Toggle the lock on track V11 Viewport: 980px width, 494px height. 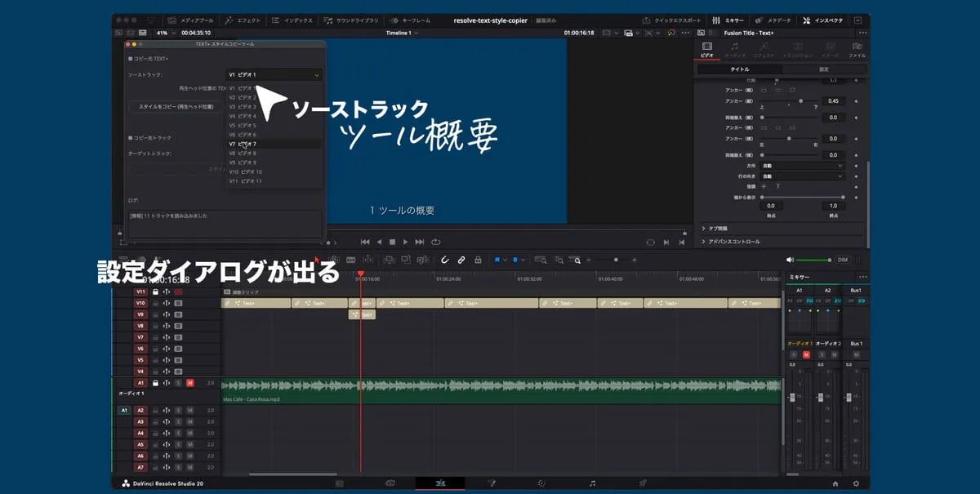[x=154, y=292]
